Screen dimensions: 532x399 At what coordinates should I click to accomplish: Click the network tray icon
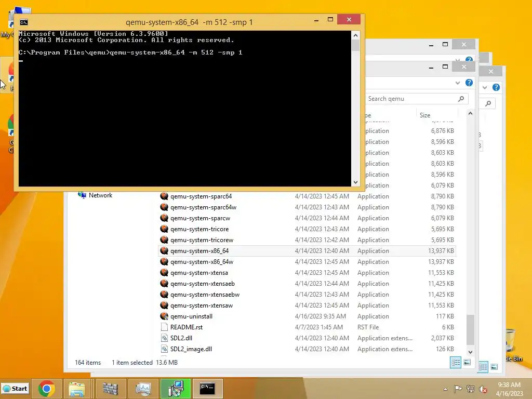[x=470, y=389]
